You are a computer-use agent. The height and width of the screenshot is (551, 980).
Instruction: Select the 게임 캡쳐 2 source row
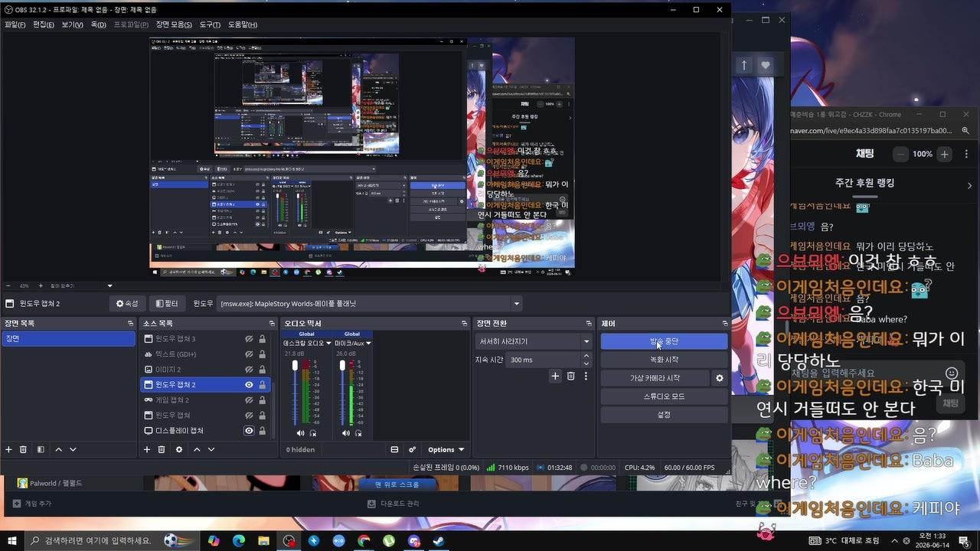pos(205,400)
